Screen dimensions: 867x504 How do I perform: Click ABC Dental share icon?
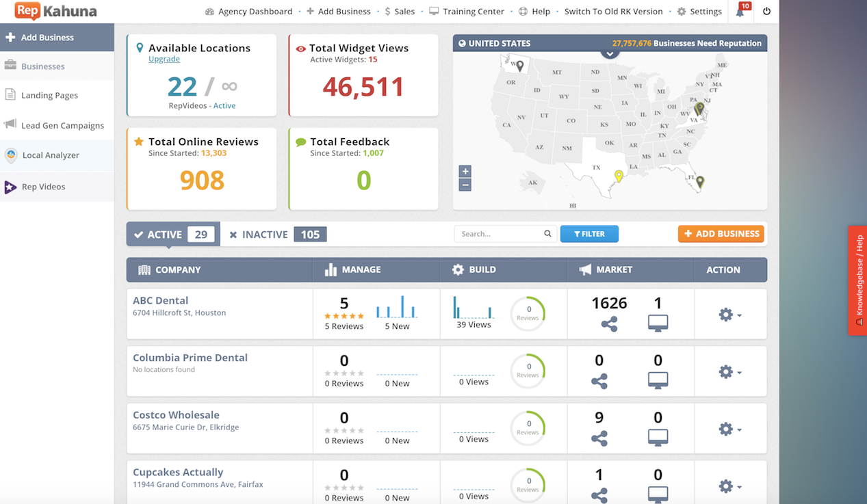tap(609, 324)
